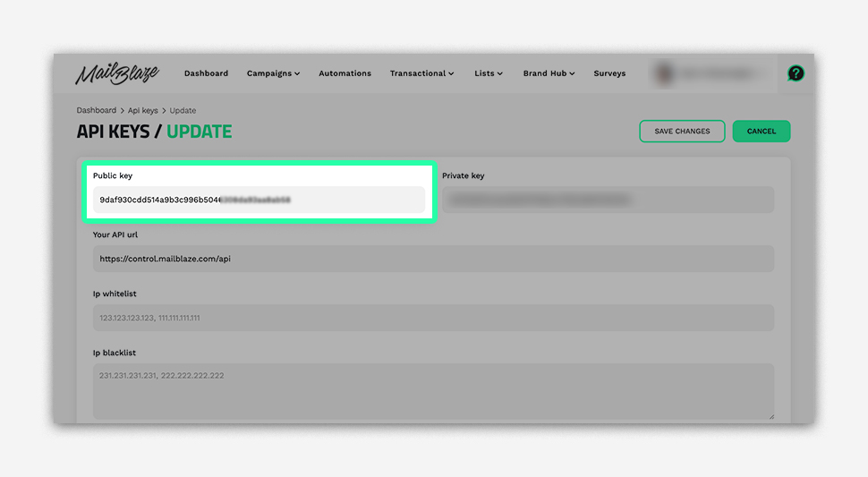Focus the Private key field
The width and height of the screenshot is (868, 477).
607,200
